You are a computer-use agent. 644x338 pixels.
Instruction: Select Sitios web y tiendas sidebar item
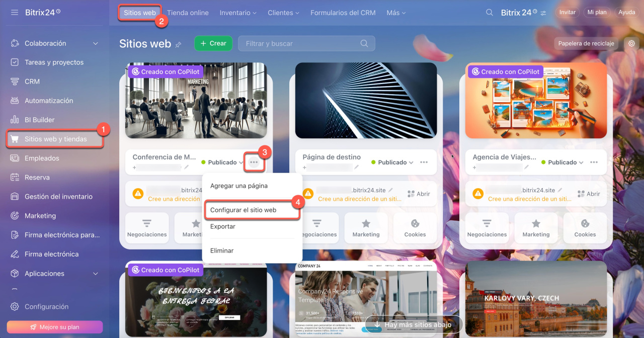pos(55,139)
